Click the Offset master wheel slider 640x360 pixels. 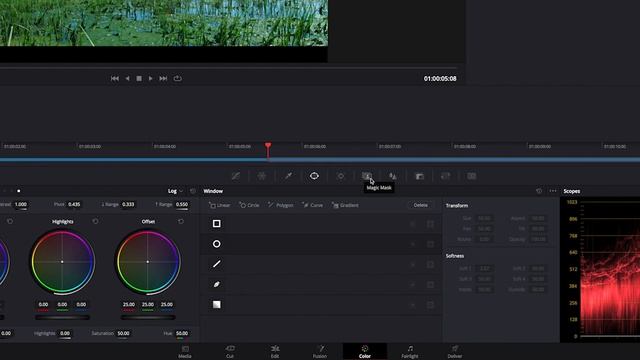click(148, 317)
